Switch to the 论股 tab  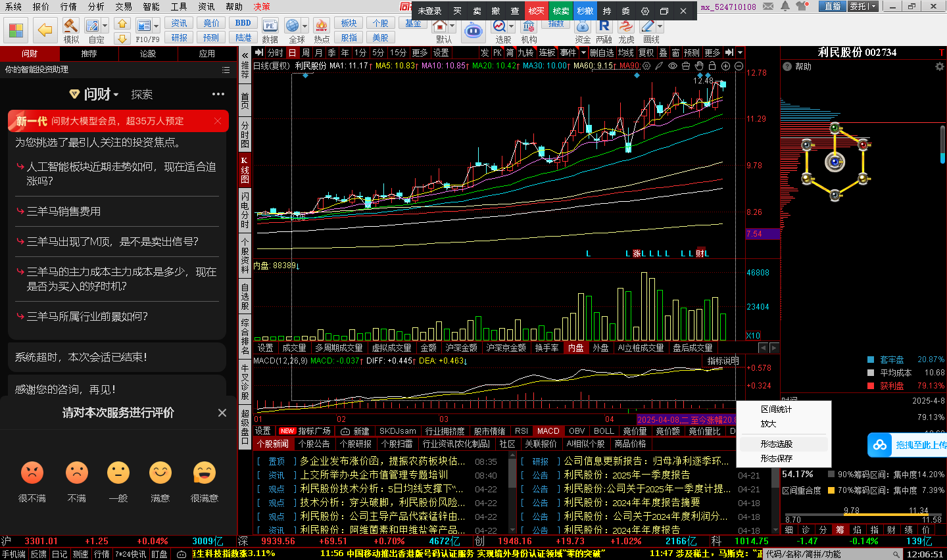point(148,54)
